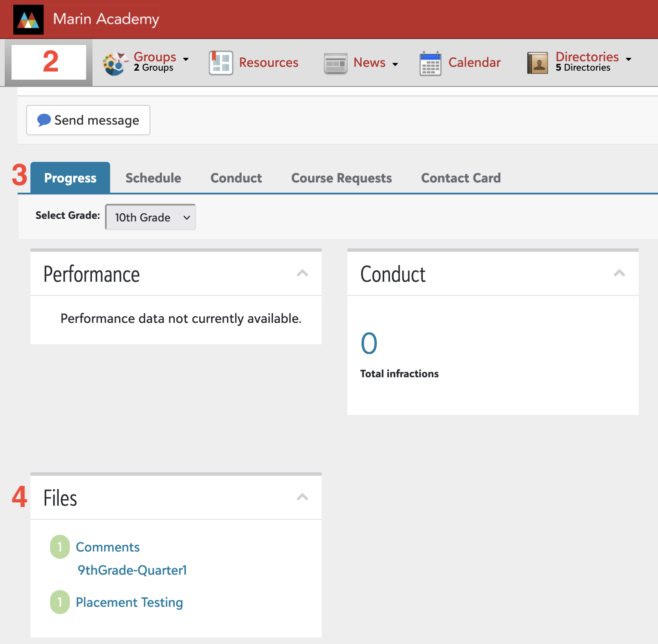
Task: Click the Conduct panel heading
Action: point(393,274)
